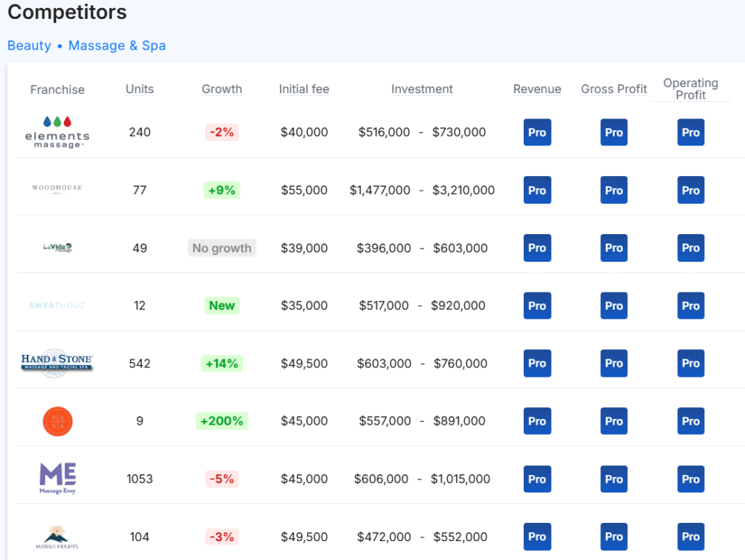Sort by the Gross Profit column header
745x560 pixels.
pos(614,89)
